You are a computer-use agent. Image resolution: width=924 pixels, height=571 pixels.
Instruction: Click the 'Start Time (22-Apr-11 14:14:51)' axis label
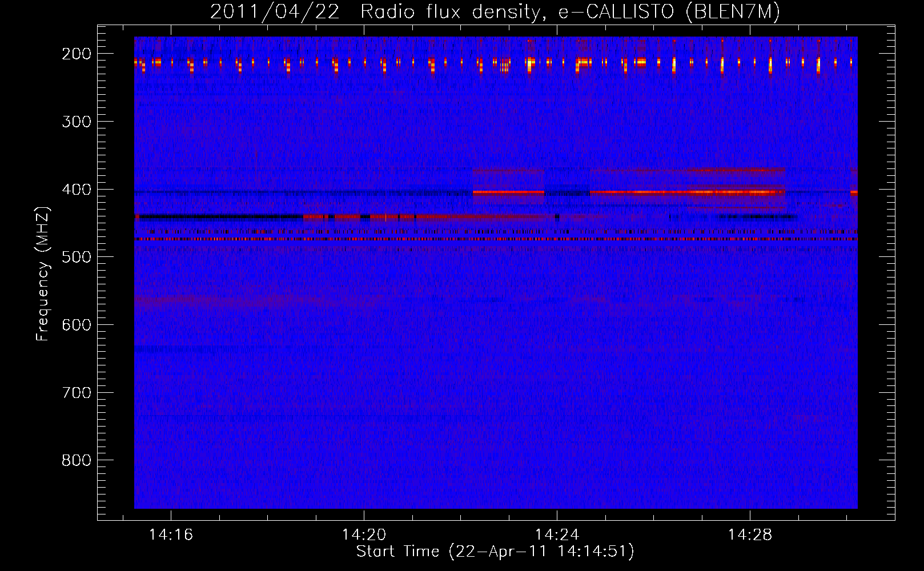pyautogui.click(x=495, y=552)
